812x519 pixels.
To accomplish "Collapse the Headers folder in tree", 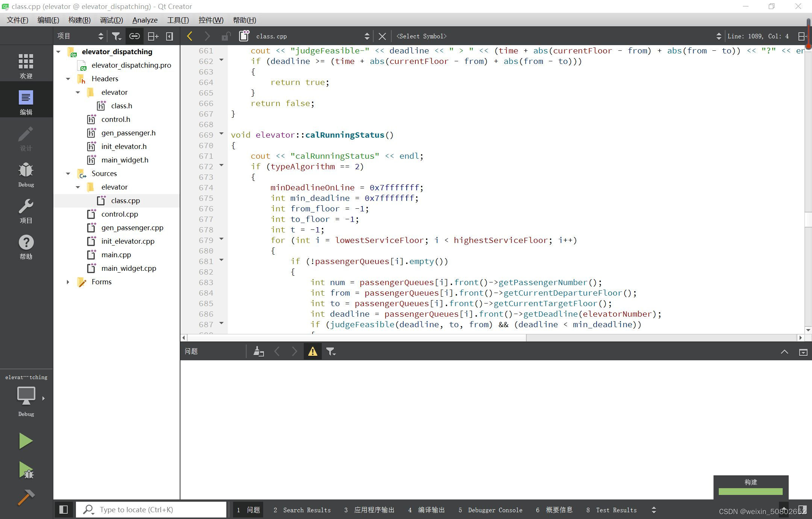I will [x=68, y=79].
